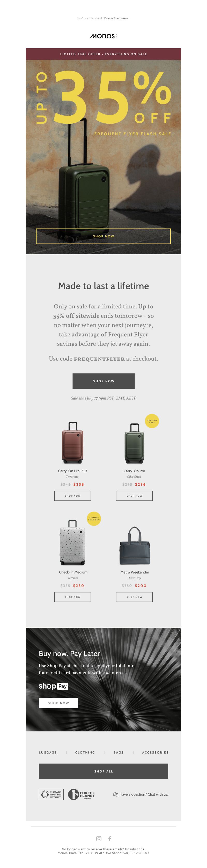Click the dark Shop All button
This screenshot has height=868, width=207.
click(103, 771)
